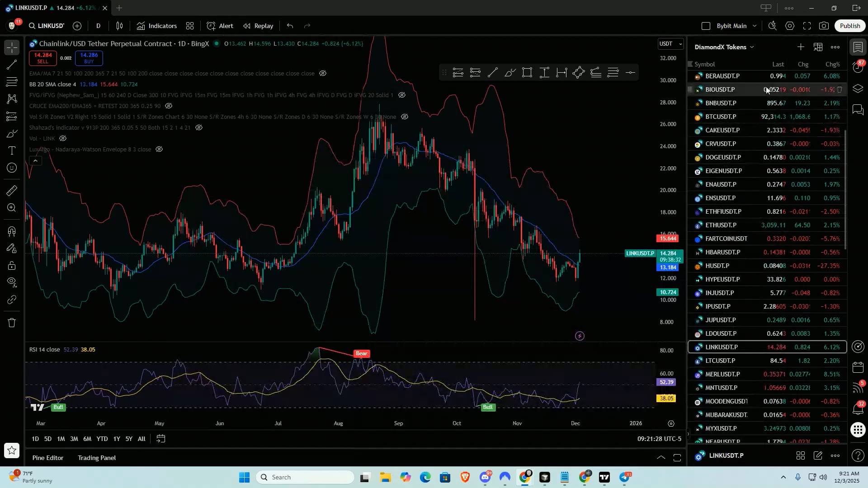Show the hidden EMA/MA indicator
The width and height of the screenshot is (868, 488).
click(323, 73)
